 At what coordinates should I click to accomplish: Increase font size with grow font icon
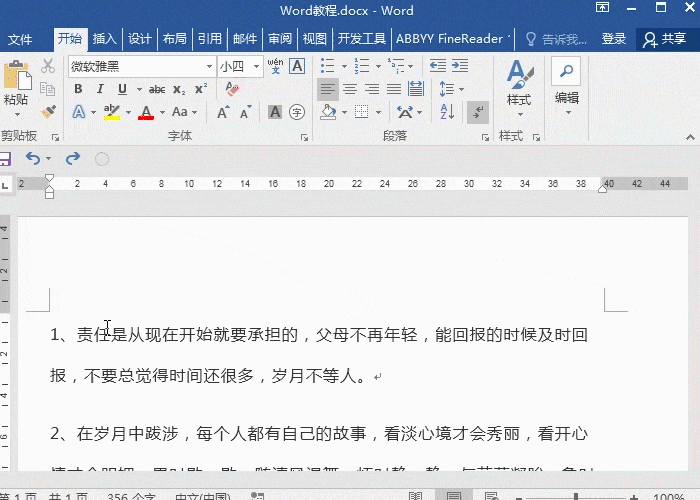click(x=223, y=112)
